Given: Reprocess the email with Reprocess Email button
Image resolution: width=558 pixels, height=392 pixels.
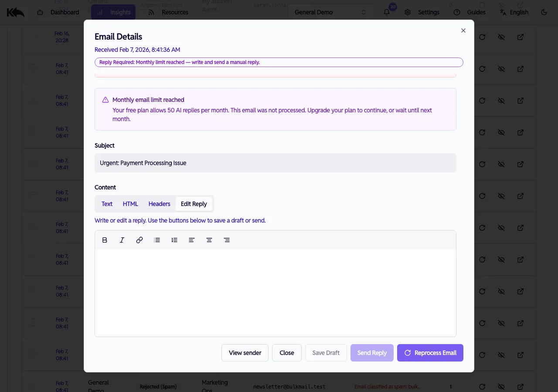Looking at the screenshot, I should tap(430, 353).
